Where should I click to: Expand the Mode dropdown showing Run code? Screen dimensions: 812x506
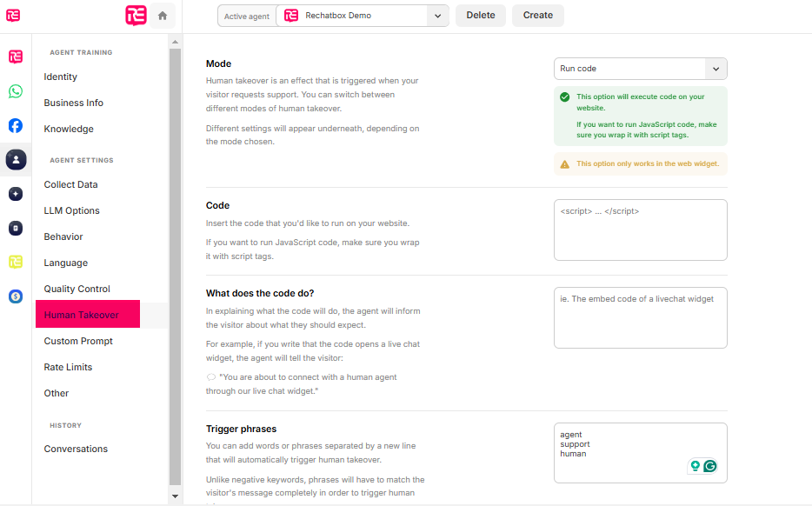pyautogui.click(x=640, y=69)
